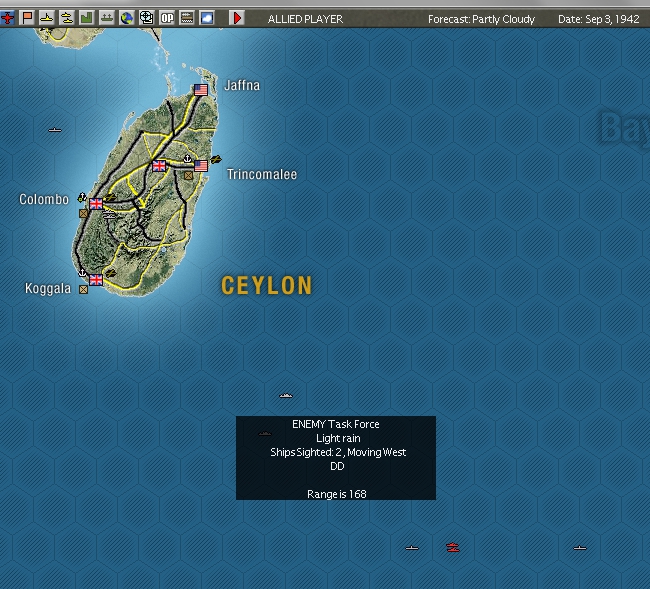This screenshot has width=650, height=589.
Task: Click the red airplane toolbar icon
Action: click(x=7, y=18)
